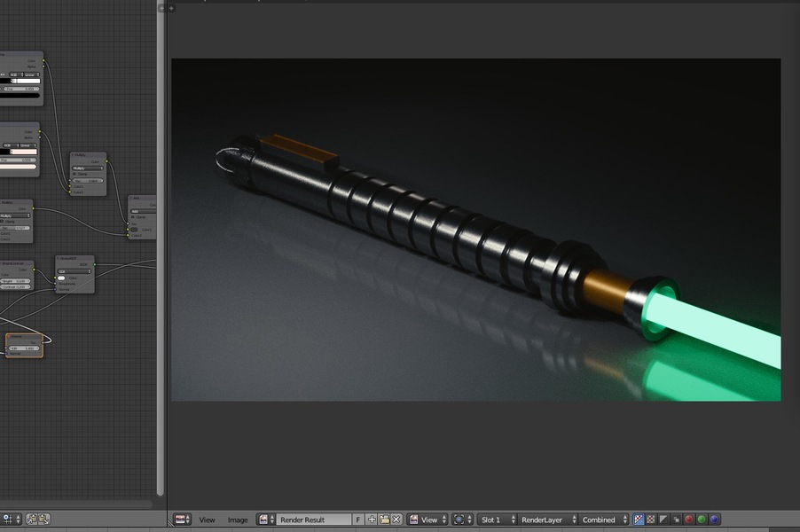Edit the Render Result image name field
This screenshot has height=532, width=800.
(314, 520)
